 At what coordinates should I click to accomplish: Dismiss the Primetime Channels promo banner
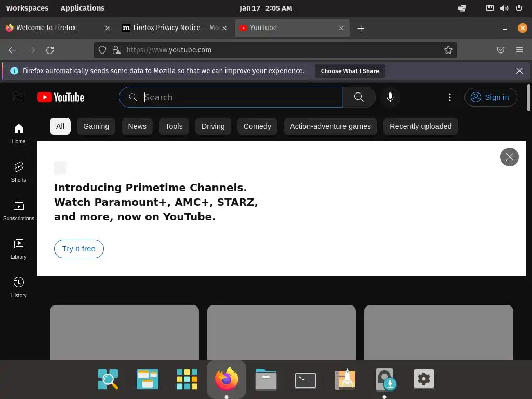pos(509,157)
